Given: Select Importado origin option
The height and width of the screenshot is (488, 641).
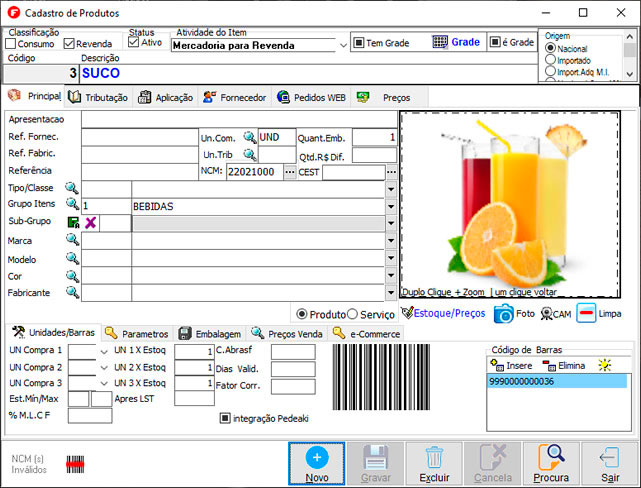Looking at the screenshot, I should click(550, 60).
